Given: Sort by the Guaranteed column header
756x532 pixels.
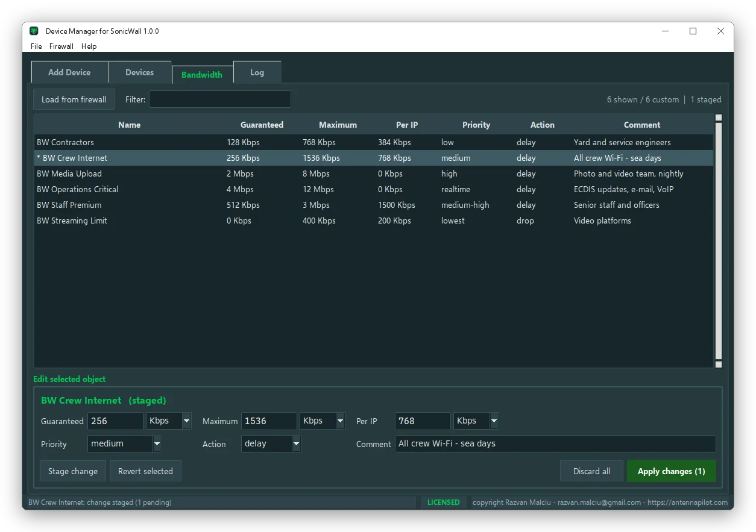Looking at the screenshot, I should pyautogui.click(x=262, y=125).
